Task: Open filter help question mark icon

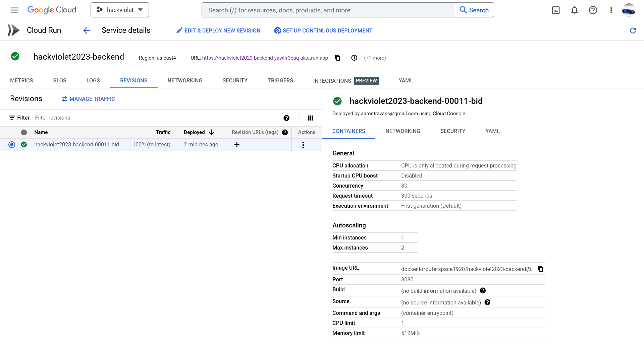Action: pyautogui.click(x=286, y=118)
